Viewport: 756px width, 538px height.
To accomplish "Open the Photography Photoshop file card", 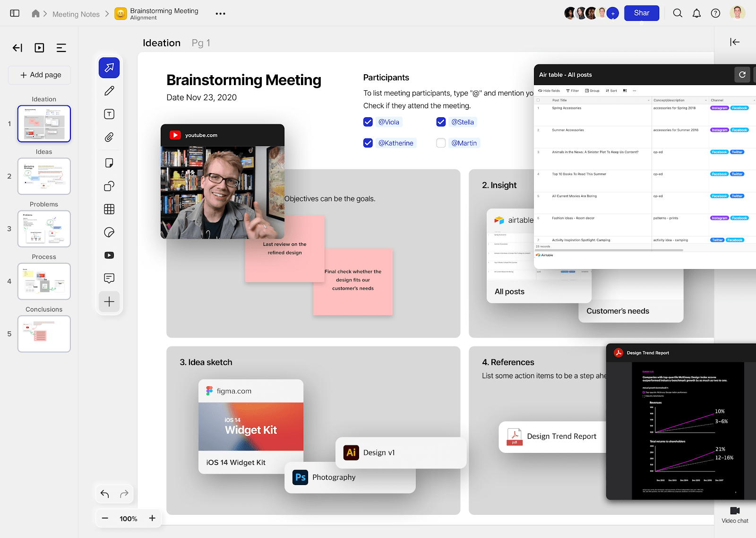I will [350, 477].
